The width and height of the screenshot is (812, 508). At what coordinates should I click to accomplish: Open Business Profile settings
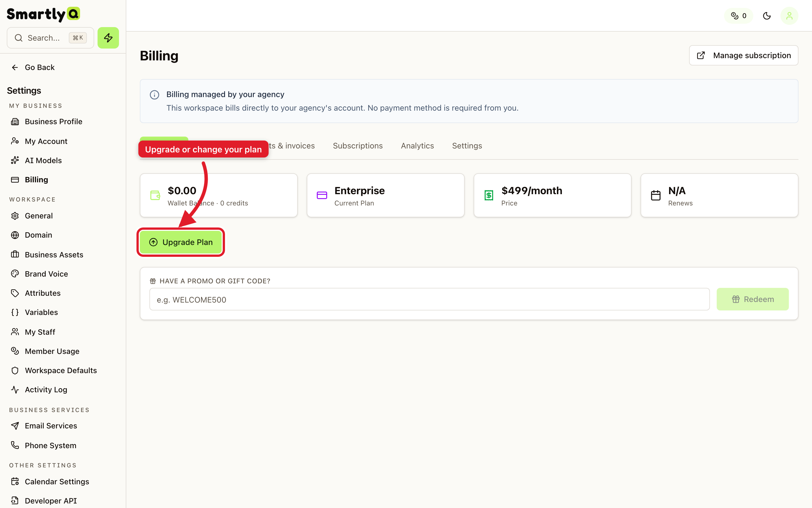pyautogui.click(x=47, y=121)
